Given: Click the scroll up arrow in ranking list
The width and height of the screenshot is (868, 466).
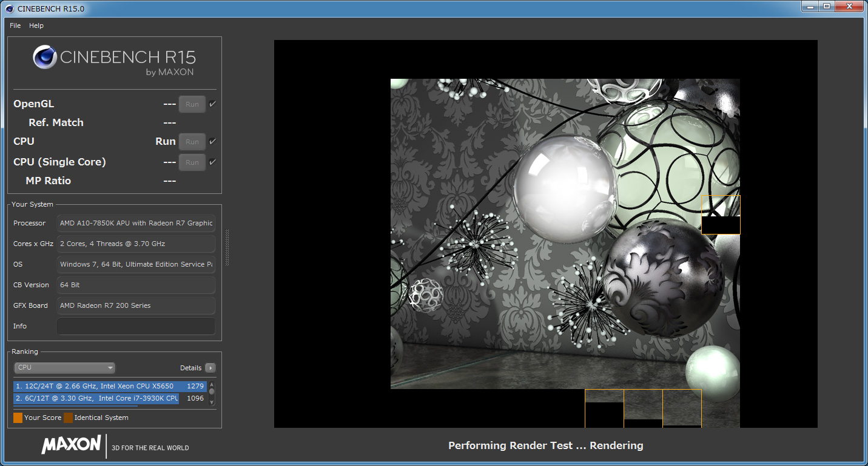Looking at the screenshot, I should point(212,385).
